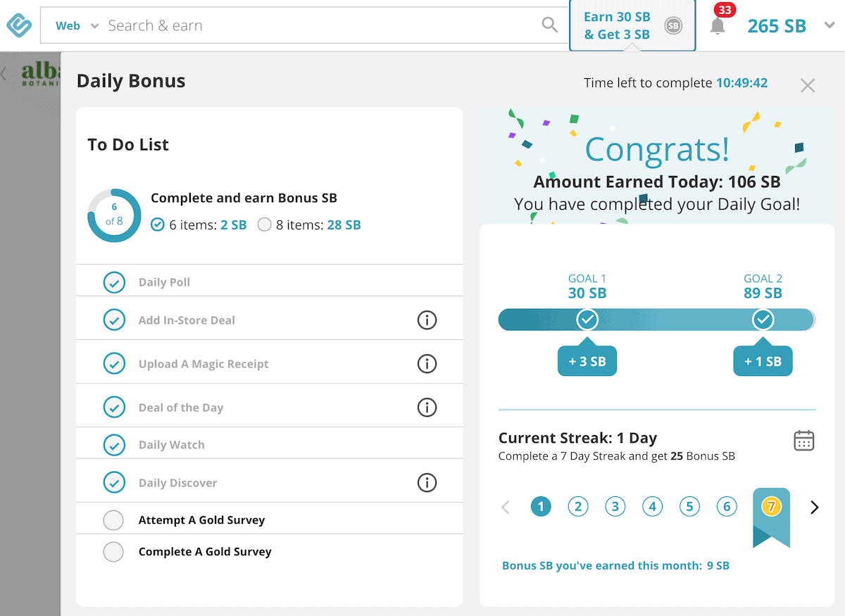
Task: Check the circle for Attempt A Gold Survey
Action: 113,520
